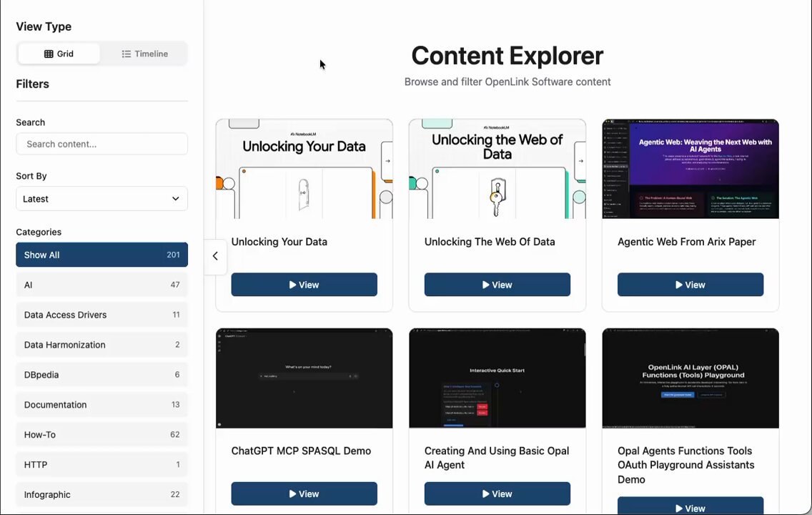View the Agentic Web From Arix Paper item

coord(690,285)
